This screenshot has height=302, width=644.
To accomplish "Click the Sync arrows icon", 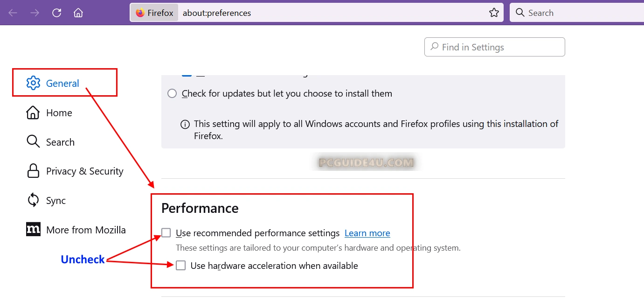I will pos(33,200).
